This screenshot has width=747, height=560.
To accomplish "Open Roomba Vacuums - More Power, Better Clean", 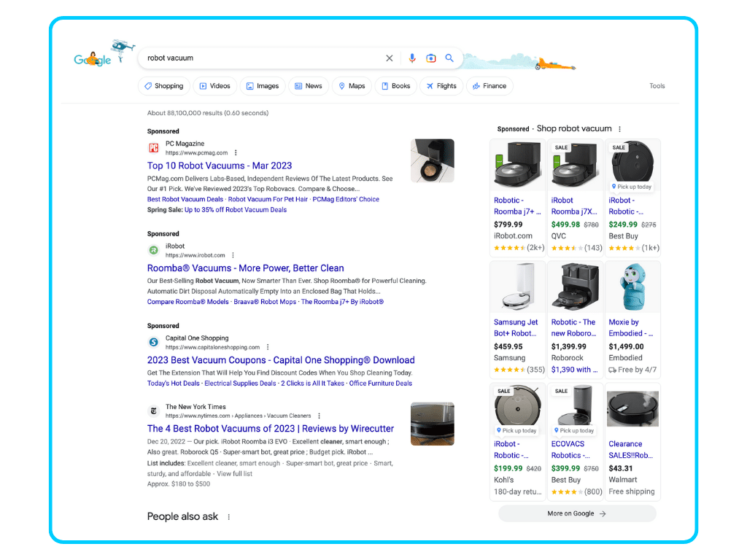I will [245, 268].
